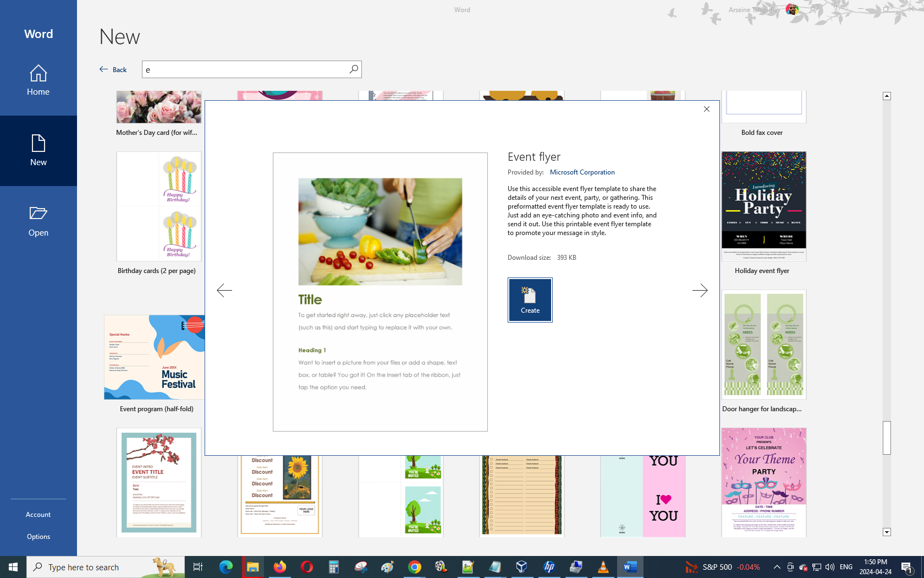Open VLC media player from taskbar
The width and height of the screenshot is (924, 578).
[x=603, y=567]
